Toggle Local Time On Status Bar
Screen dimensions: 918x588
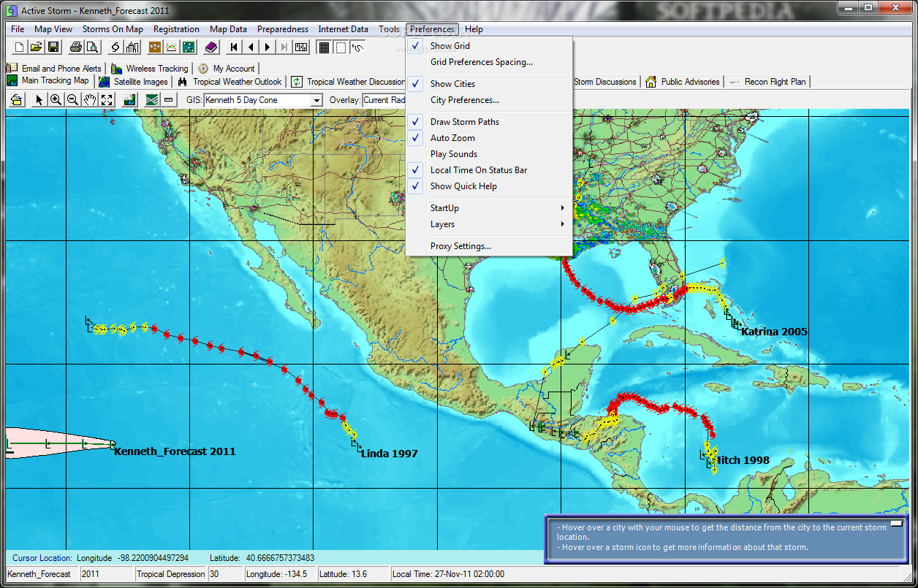(x=489, y=169)
